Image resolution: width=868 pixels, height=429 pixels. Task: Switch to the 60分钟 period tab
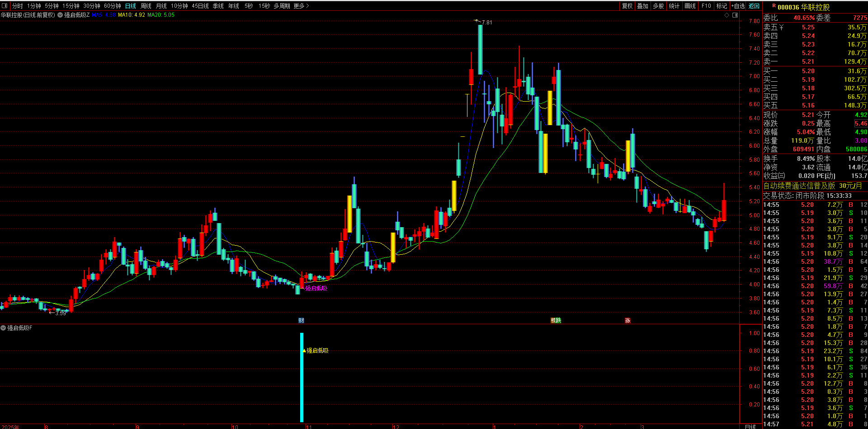click(x=112, y=6)
